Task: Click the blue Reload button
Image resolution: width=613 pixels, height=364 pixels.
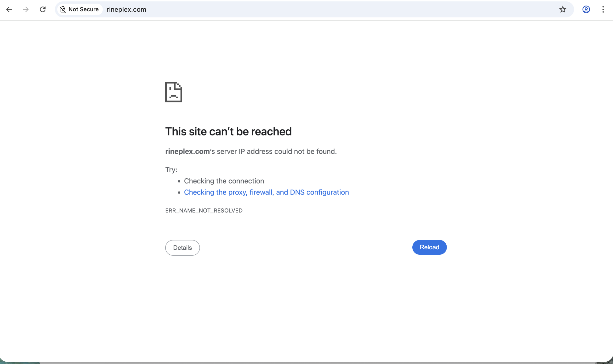Action: [x=429, y=247]
